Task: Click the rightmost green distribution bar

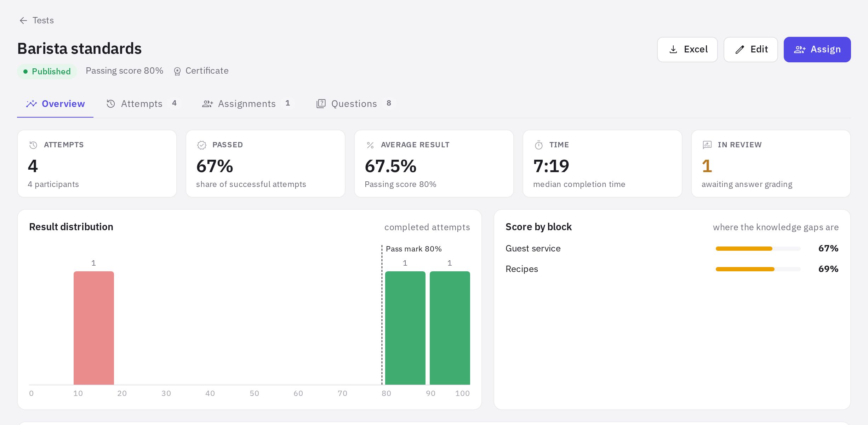Action: (x=450, y=328)
